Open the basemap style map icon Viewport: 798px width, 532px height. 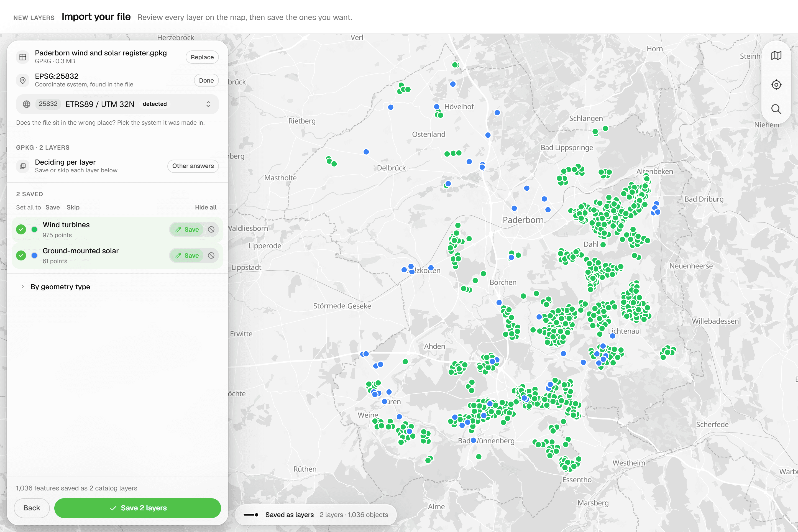pyautogui.click(x=776, y=55)
